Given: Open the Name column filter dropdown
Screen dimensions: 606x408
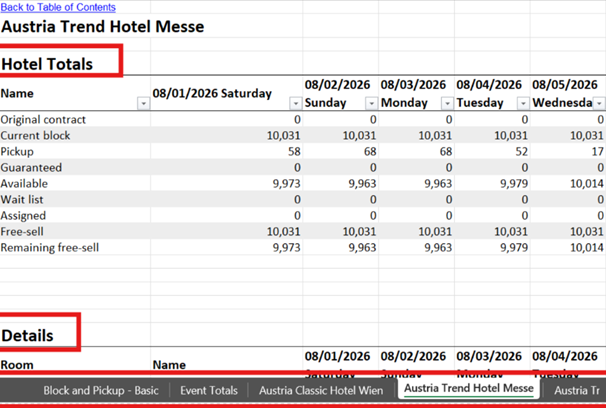Looking at the screenshot, I should pyautogui.click(x=143, y=103).
